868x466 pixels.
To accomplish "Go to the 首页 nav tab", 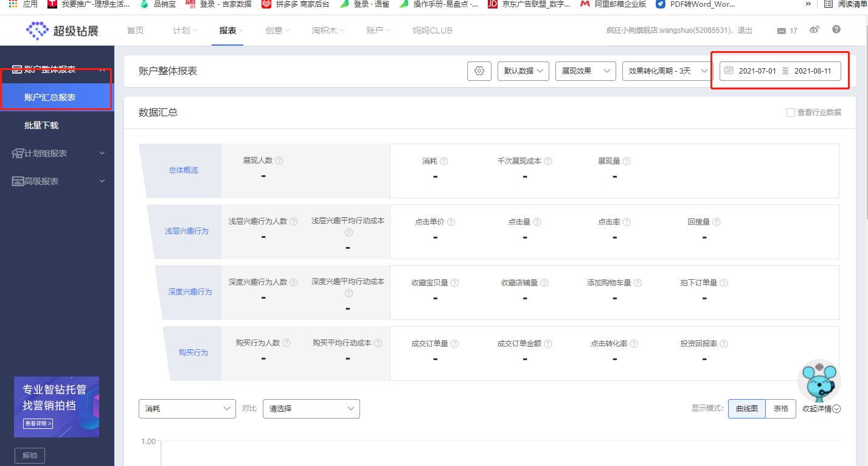I will pos(136,30).
